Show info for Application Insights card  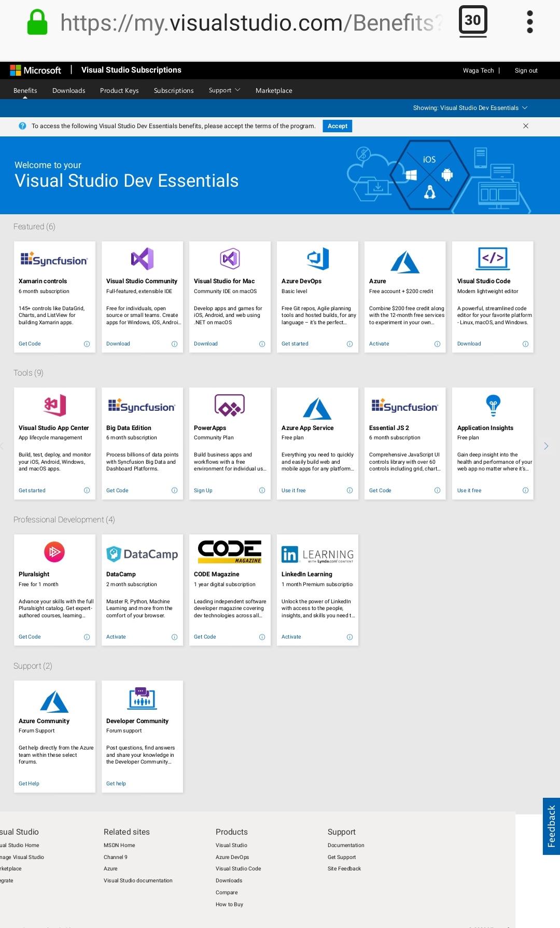(525, 490)
